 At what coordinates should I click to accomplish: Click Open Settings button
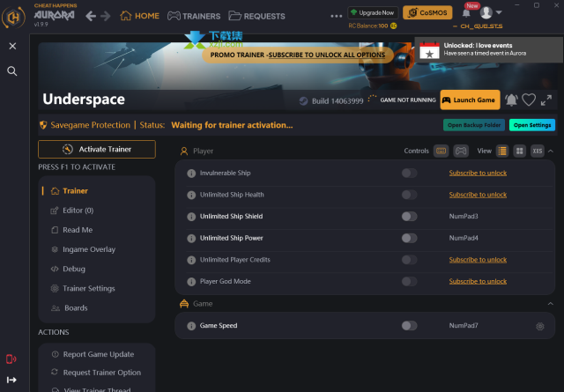click(532, 125)
